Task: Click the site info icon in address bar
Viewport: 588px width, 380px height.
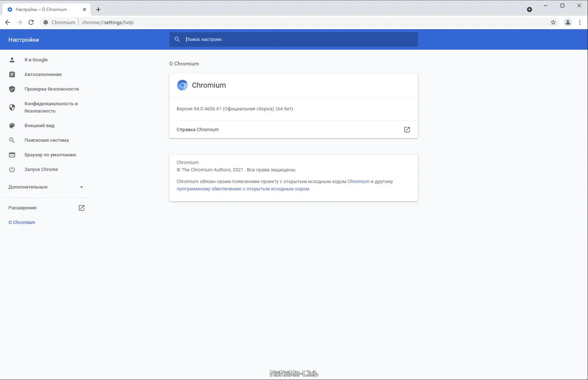Action: point(46,22)
